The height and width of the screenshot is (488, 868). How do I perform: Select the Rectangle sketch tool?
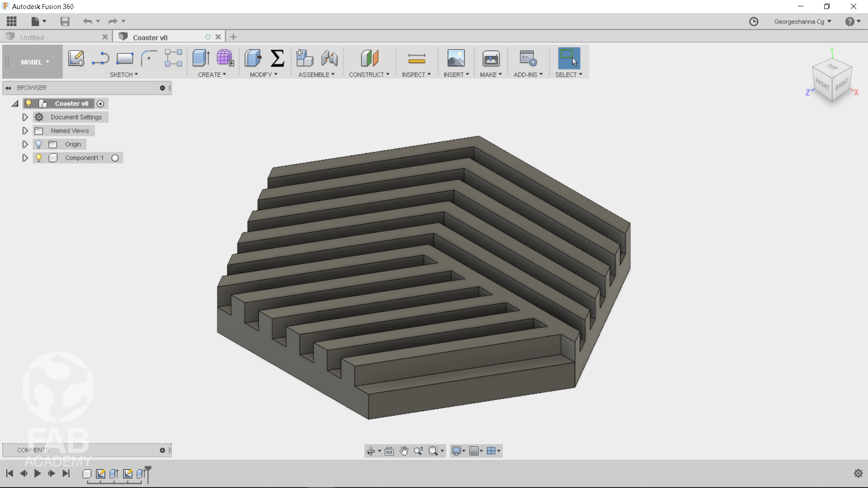pos(125,58)
